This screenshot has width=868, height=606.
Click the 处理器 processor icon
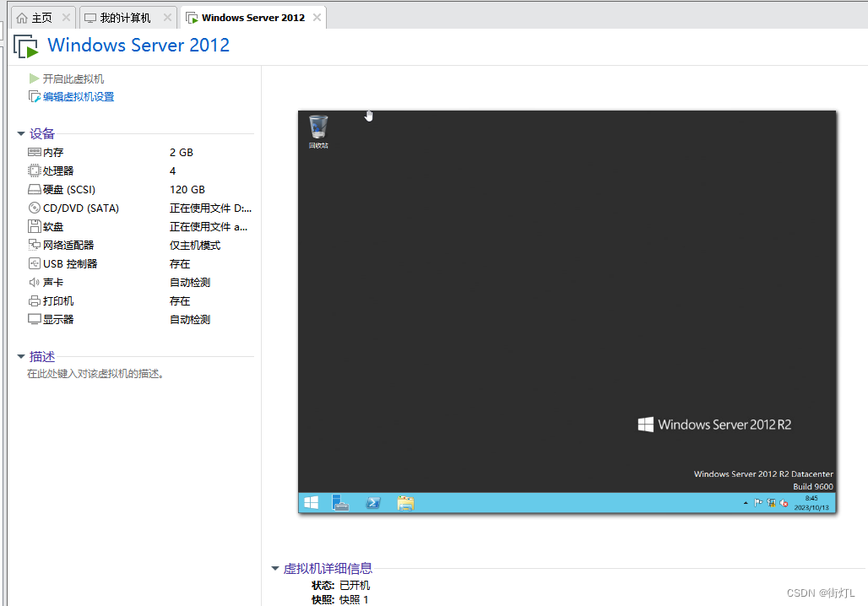coord(35,170)
